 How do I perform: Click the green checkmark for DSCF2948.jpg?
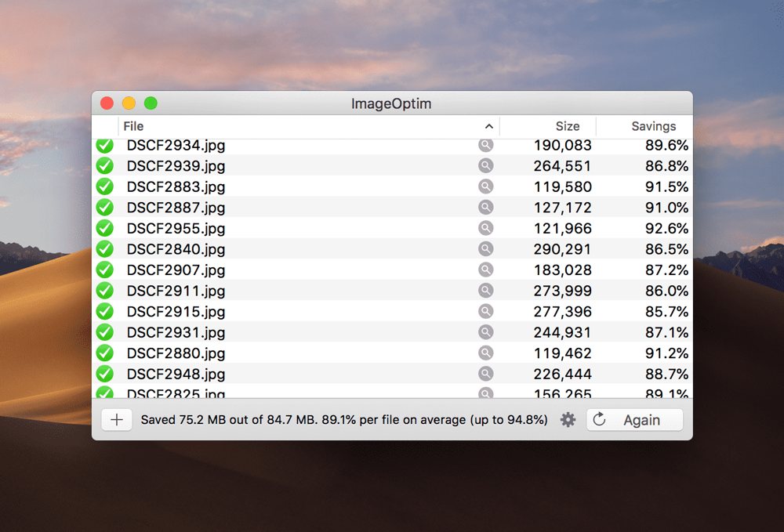104,374
